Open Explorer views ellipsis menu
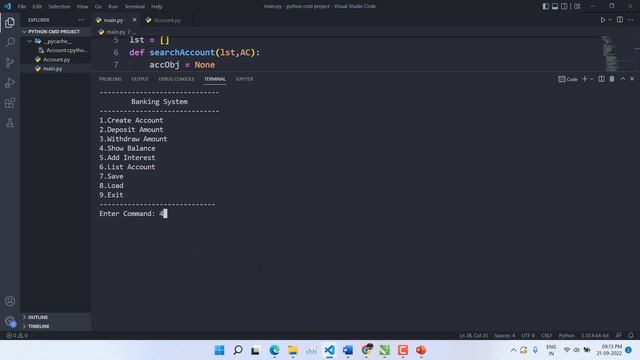Image resolution: width=640 pixels, height=360 pixels. 81,20
